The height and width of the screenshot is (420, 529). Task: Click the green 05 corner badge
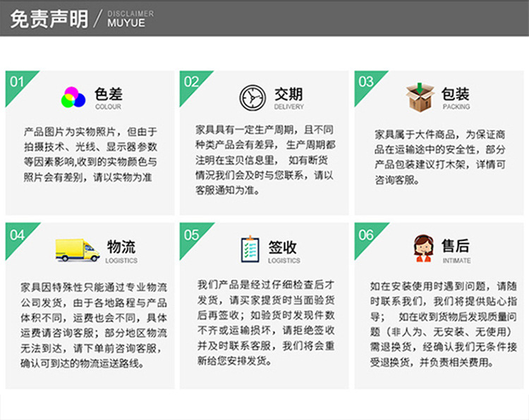tap(192, 235)
